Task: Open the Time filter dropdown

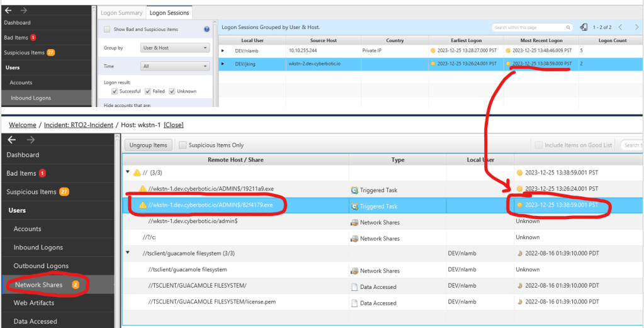Action: (175, 66)
